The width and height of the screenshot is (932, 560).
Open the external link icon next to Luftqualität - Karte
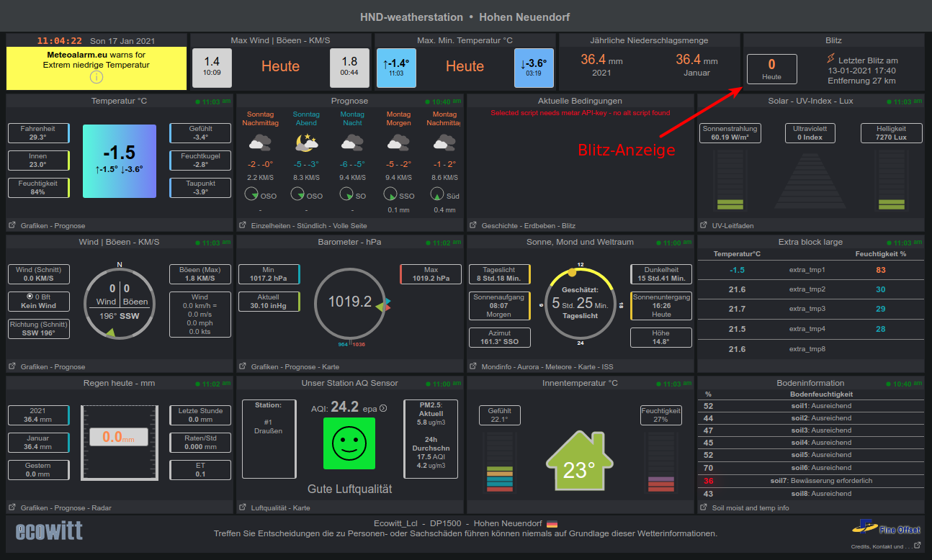[243, 507]
